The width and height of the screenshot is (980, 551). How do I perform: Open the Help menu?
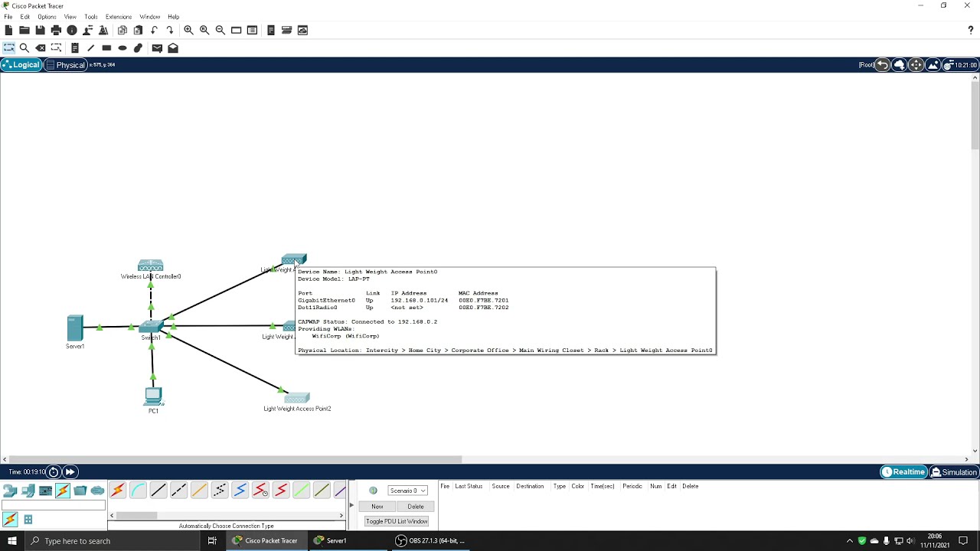[174, 17]
